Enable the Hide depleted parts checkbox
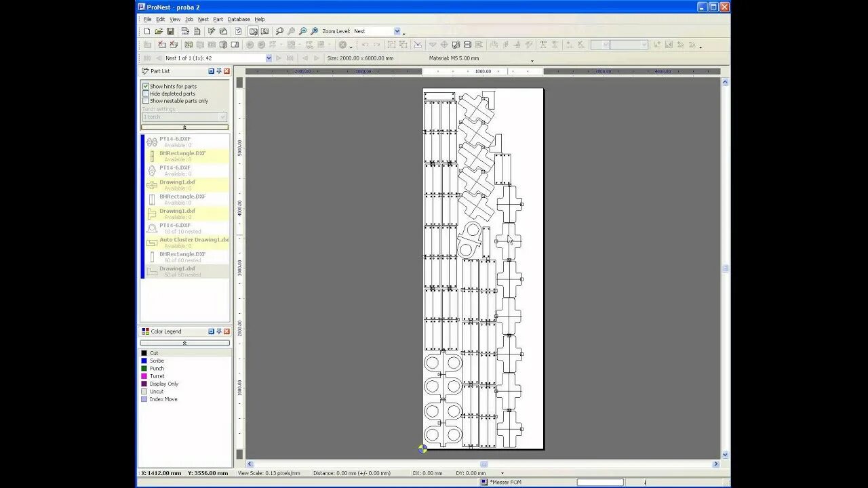 tap(146, 94)
